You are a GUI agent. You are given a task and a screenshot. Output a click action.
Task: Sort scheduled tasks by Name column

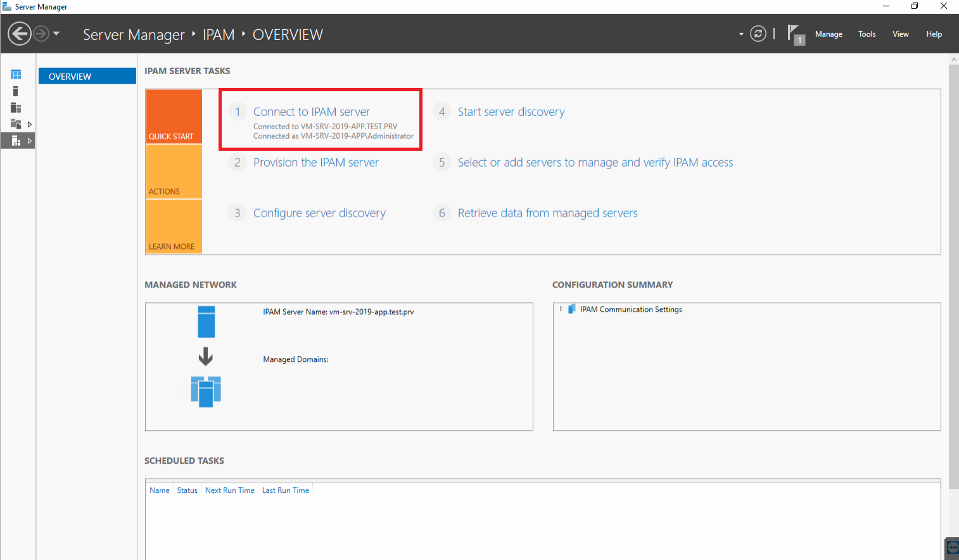(x=160, y=490)
